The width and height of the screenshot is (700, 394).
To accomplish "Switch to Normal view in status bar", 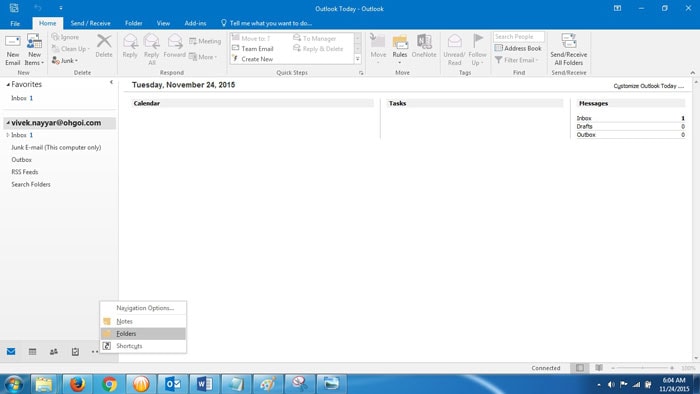I will [x=579, y=368].
